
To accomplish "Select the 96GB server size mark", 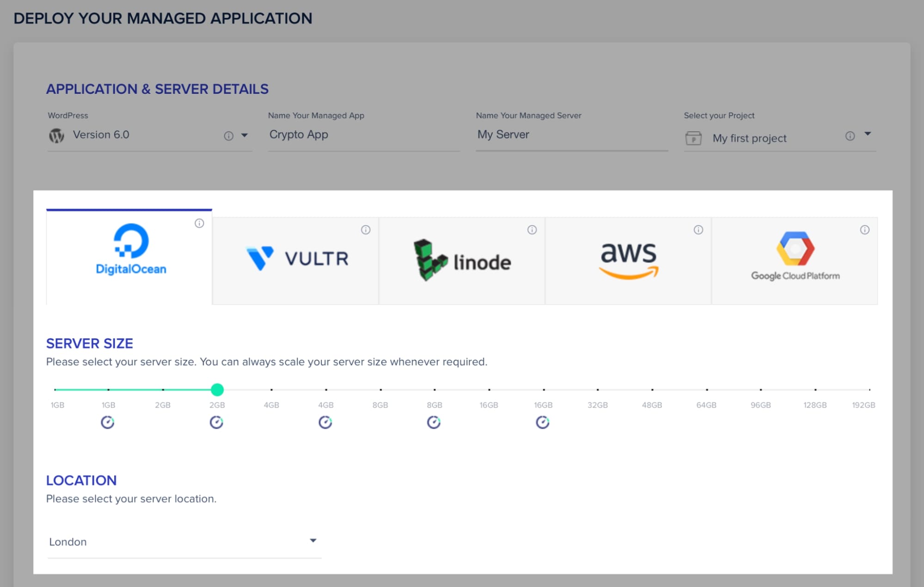I will 761,390.
